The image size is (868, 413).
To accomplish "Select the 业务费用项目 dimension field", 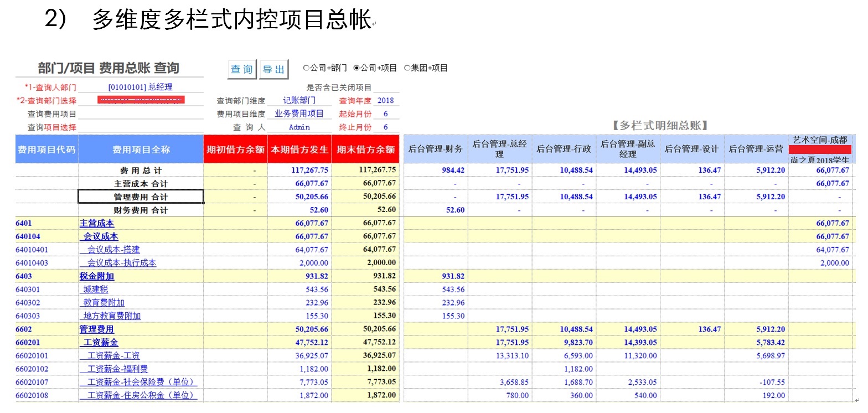I will pos(299,114).
